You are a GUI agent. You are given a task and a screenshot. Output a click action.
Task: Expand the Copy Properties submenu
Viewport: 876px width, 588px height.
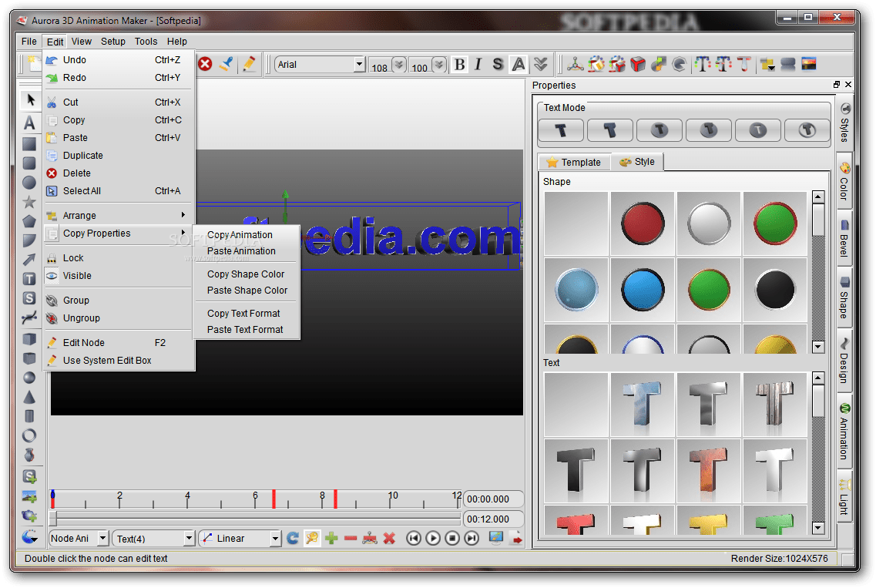[x=119, y=234]
